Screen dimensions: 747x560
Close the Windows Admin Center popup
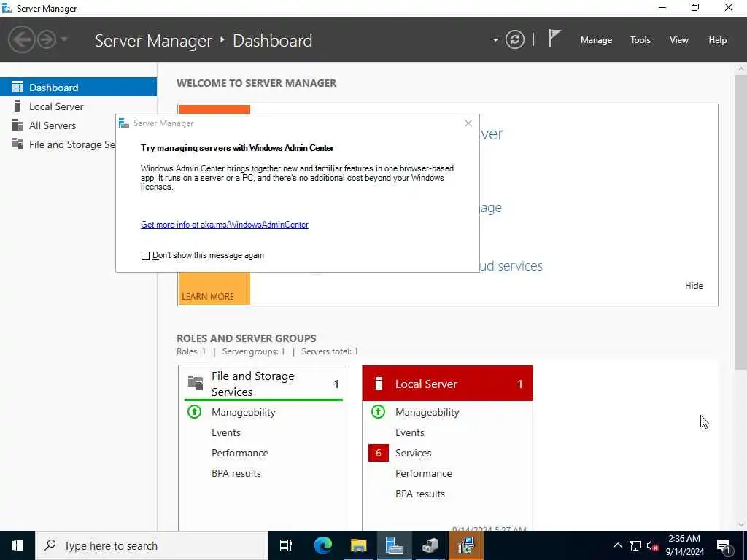pos(468,123)
